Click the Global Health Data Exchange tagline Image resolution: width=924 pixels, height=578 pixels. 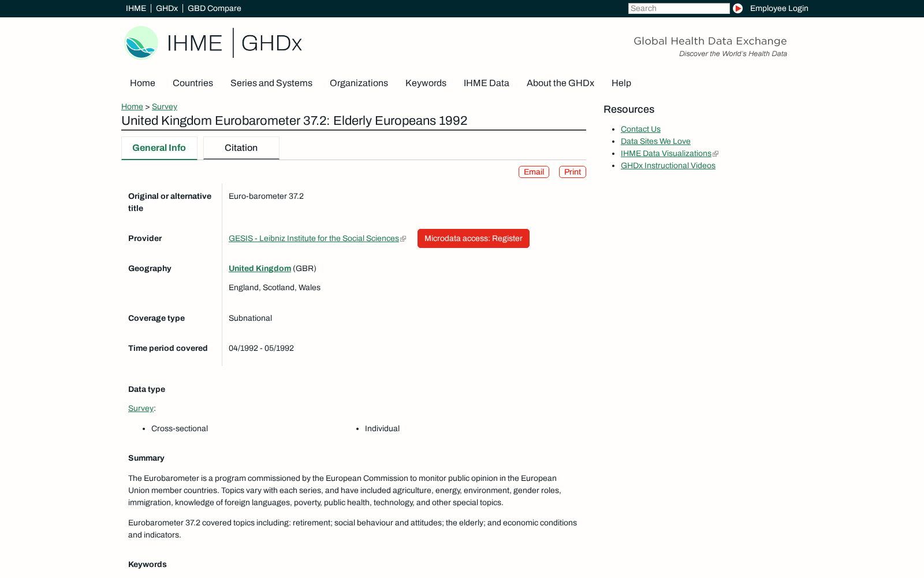pyautogui.click(x=710, y=41)
